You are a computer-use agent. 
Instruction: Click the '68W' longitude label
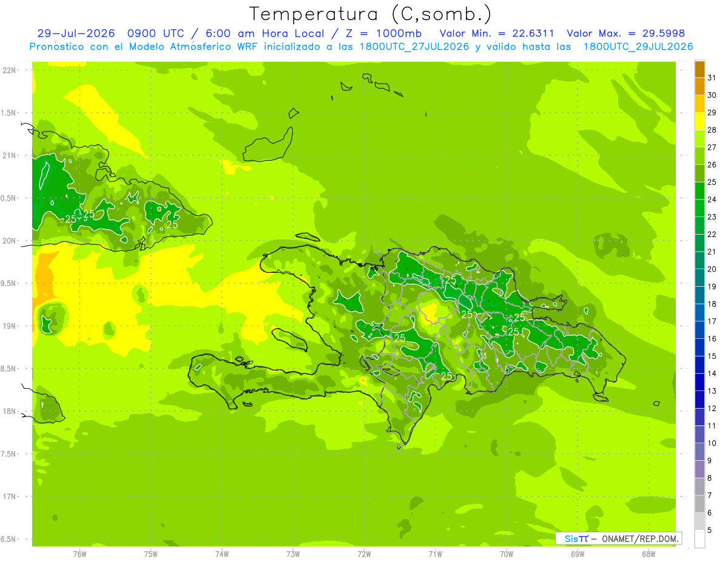[649, 554]
